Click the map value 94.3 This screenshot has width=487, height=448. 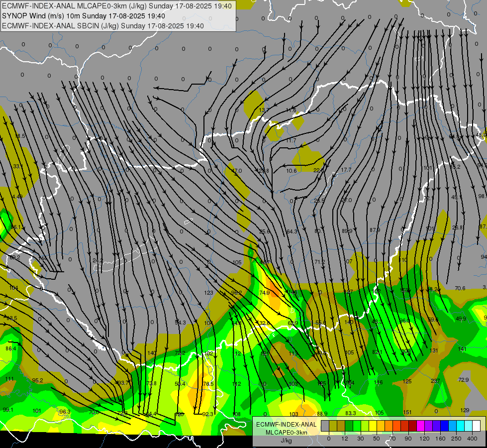click(180, 323)
